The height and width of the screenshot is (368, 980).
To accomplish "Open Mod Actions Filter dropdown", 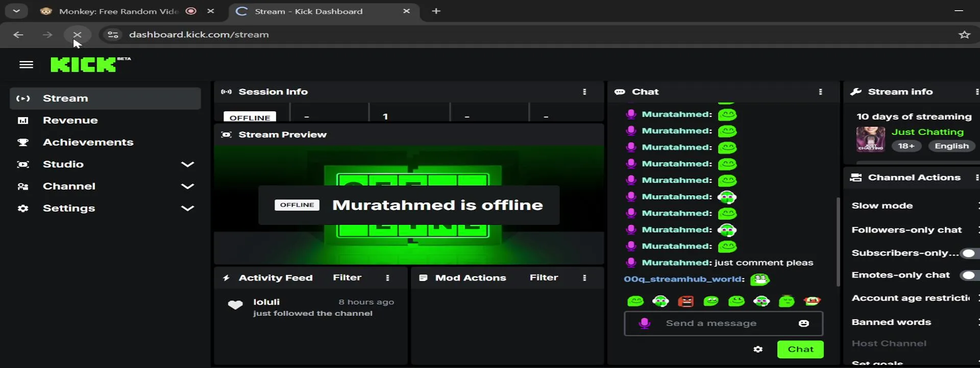I will coord(544,278).
